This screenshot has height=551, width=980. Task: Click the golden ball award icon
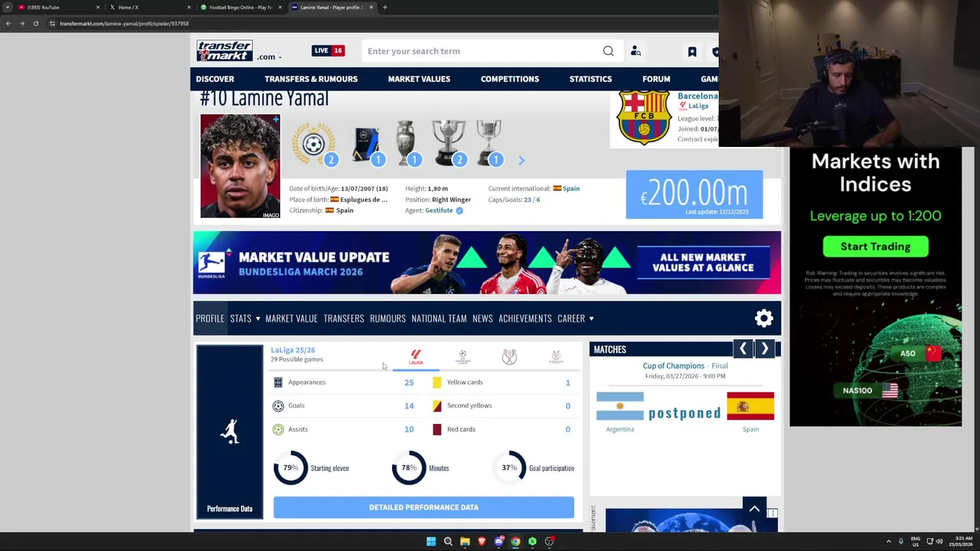[x=313, y=142]
